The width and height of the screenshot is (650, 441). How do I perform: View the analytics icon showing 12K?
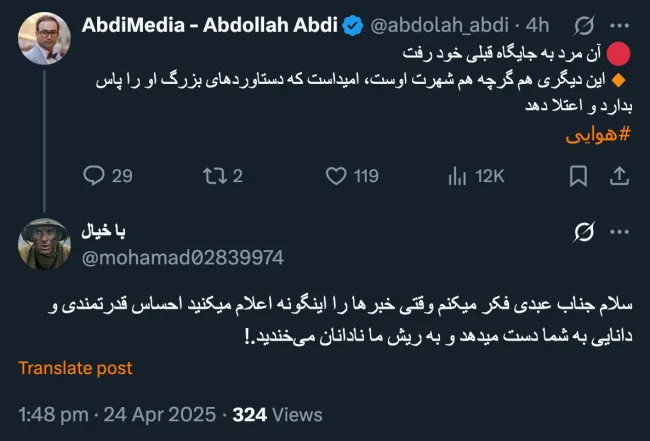[458, 176]
